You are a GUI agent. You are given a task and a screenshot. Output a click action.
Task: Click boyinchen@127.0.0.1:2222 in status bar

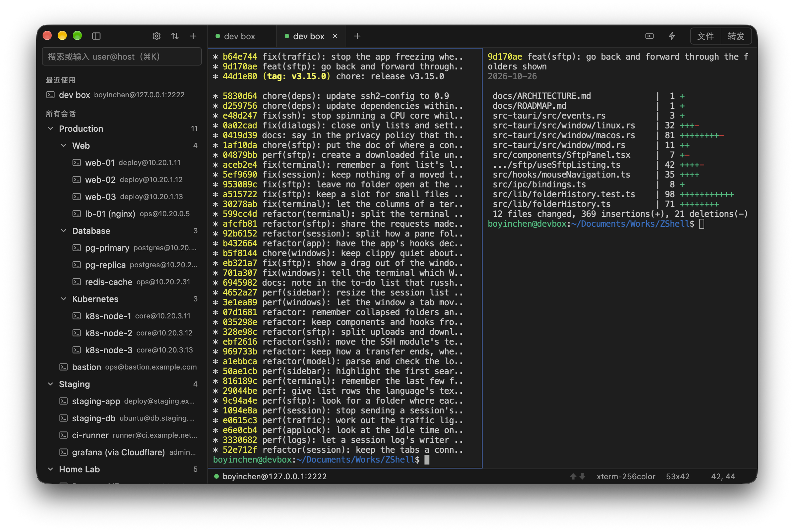tap(274, 476)
